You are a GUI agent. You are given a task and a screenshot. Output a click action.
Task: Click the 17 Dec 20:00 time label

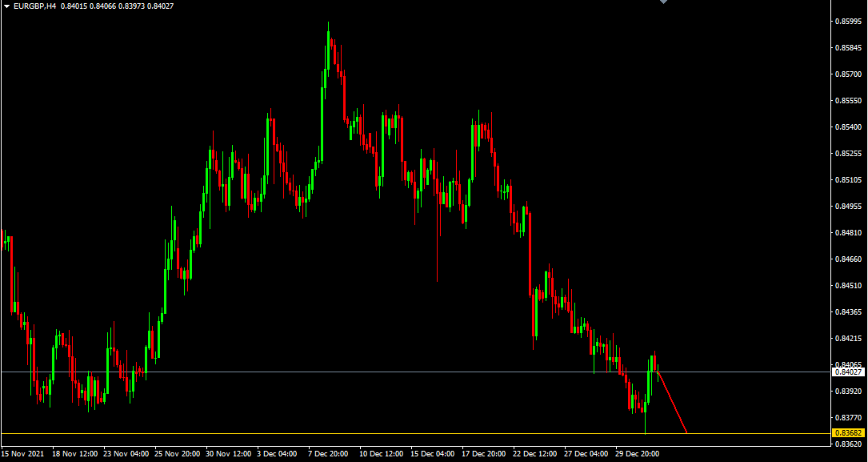pyautogui.click(x=484, y=454)
